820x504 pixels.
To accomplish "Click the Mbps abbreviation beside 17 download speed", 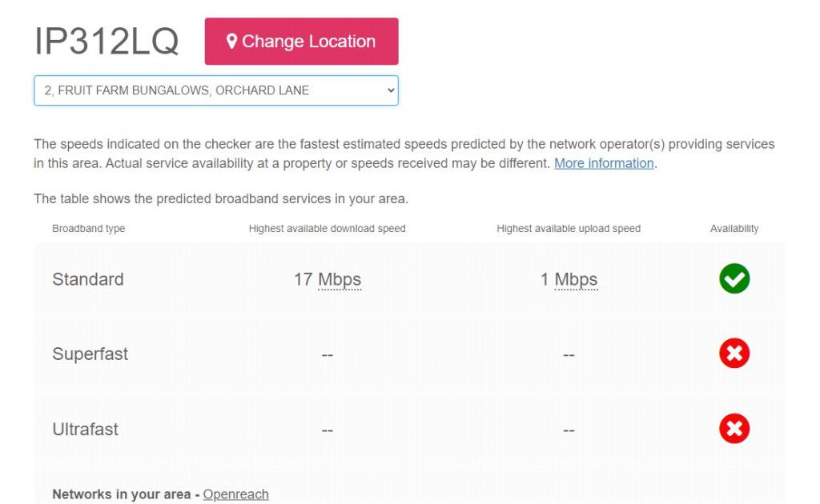I will click(x=340, y=279).
